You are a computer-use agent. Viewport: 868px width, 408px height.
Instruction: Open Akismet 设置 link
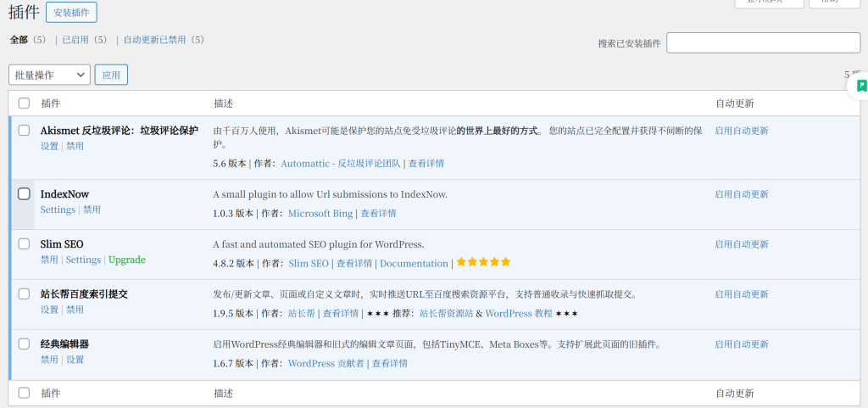(49, 146)
